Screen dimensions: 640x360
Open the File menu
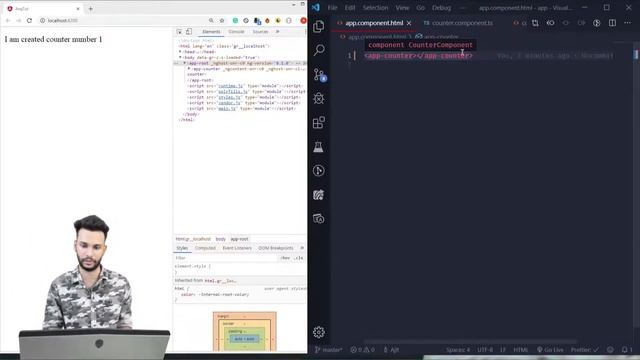tap(332, 8)
